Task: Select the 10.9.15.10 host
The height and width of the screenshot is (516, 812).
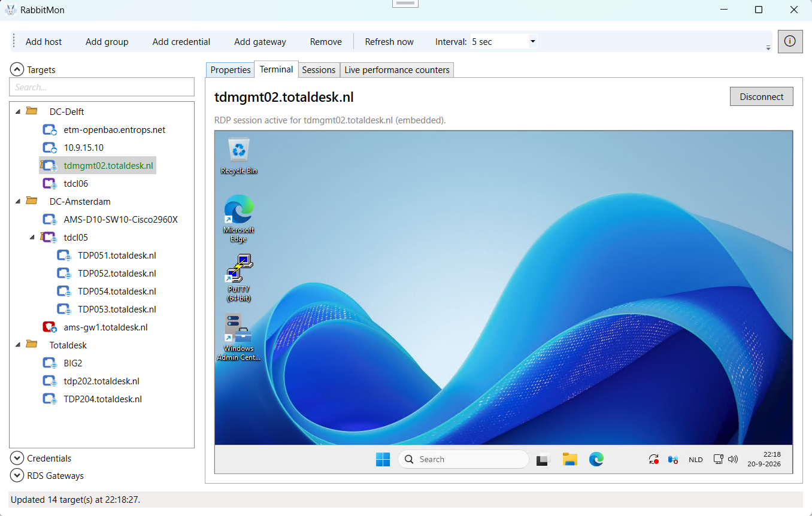Action: [x=83, y=148]
